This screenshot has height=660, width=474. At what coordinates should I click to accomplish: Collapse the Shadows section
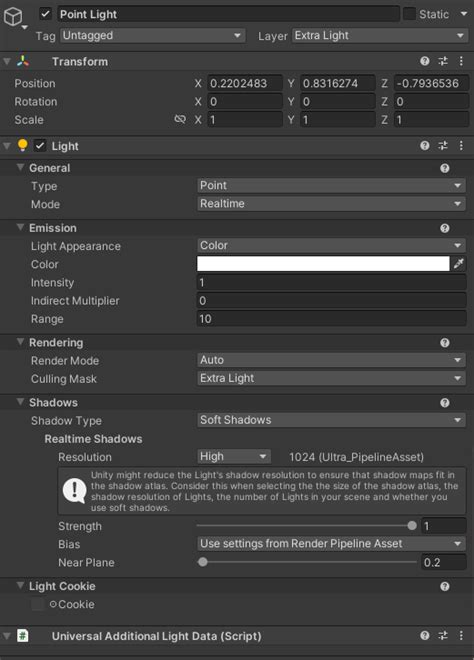(x=20, y=402)
